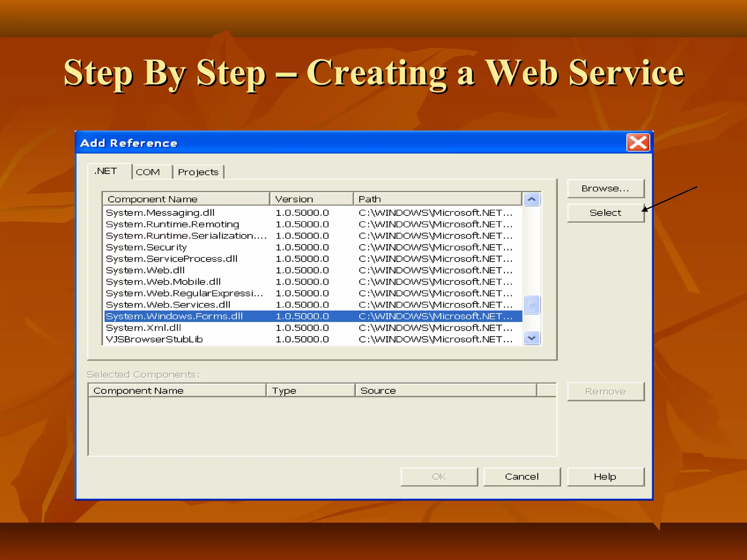Click the OK button
Screen dimensions: 747x560
[x=439, y=477]
